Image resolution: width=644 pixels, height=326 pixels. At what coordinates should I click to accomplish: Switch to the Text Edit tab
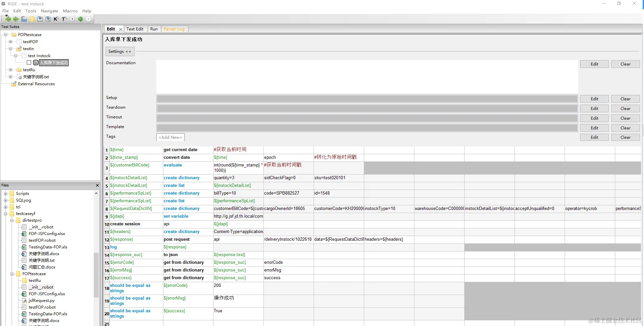click(x=135, y=29)
